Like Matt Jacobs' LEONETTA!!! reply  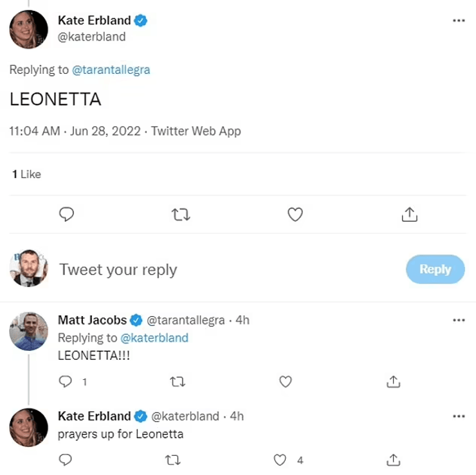coord(286,382)
